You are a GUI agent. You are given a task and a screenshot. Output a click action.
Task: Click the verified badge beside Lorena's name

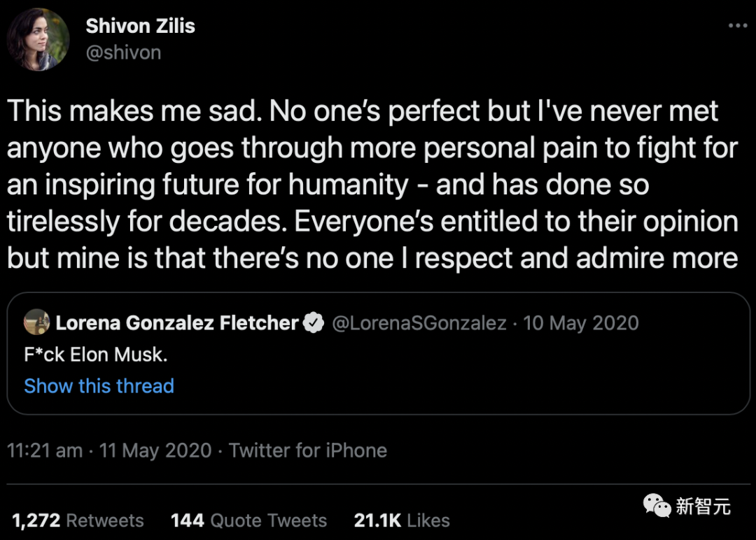(x=314, y=322)
